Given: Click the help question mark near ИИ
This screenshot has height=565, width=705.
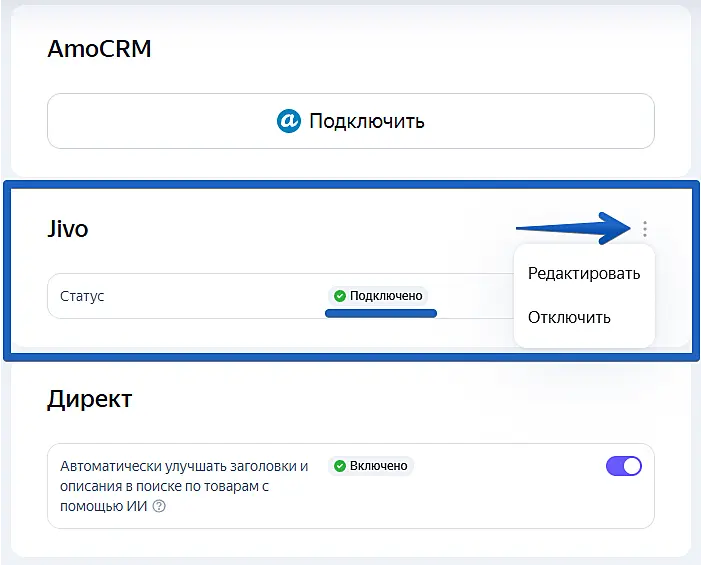Looking at the screenshot, I should [159, 507].
